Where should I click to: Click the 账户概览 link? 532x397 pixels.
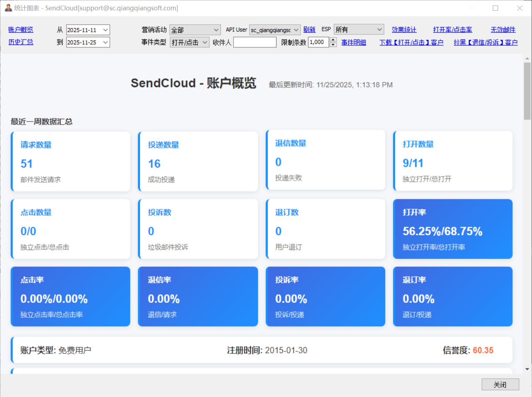[21, 30]
